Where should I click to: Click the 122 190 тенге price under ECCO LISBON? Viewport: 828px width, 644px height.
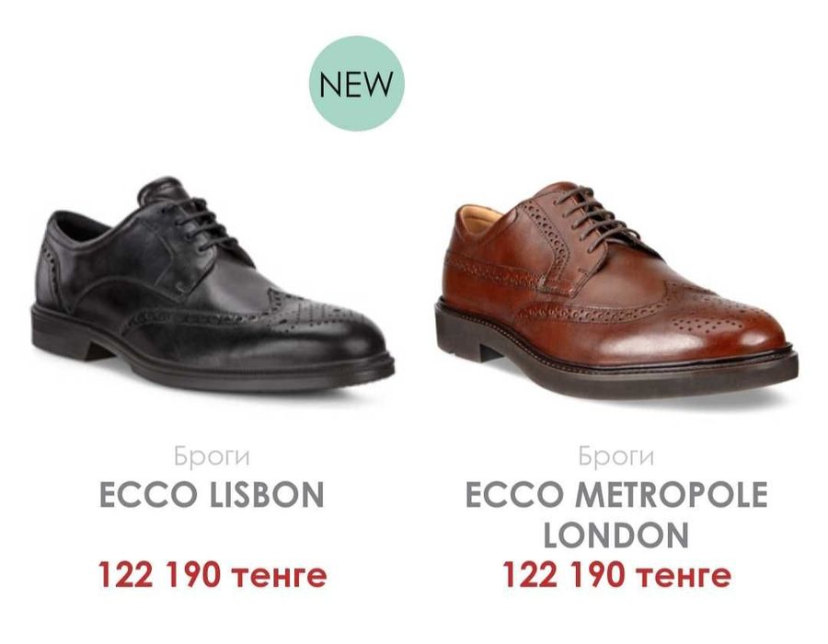[213, 574]
